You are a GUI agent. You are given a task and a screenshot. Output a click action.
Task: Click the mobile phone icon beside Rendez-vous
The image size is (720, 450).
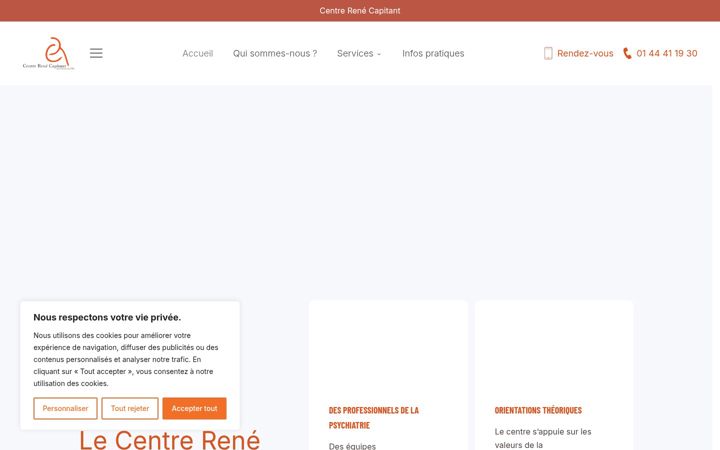548,53
